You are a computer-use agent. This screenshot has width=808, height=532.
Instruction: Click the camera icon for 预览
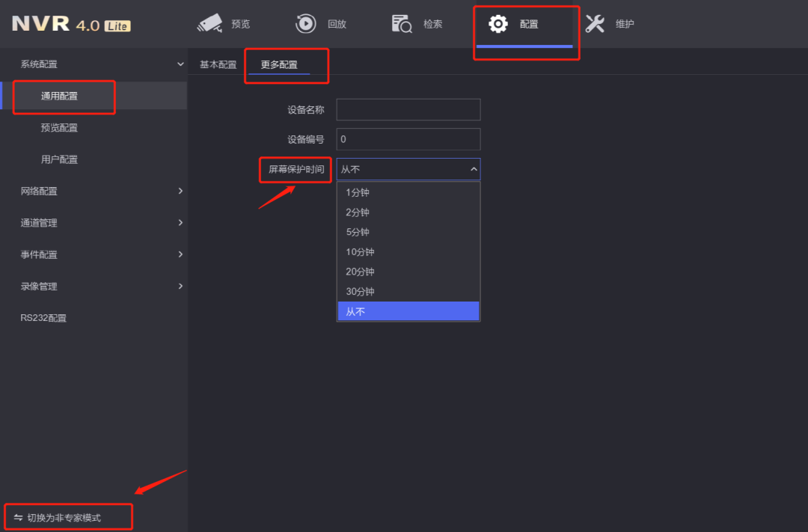tap(209, 24)
